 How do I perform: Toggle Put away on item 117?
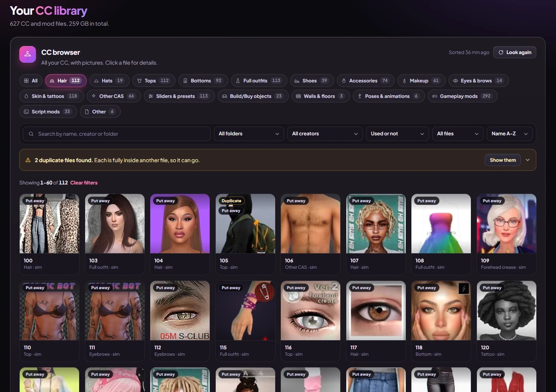tap(361, 288)
